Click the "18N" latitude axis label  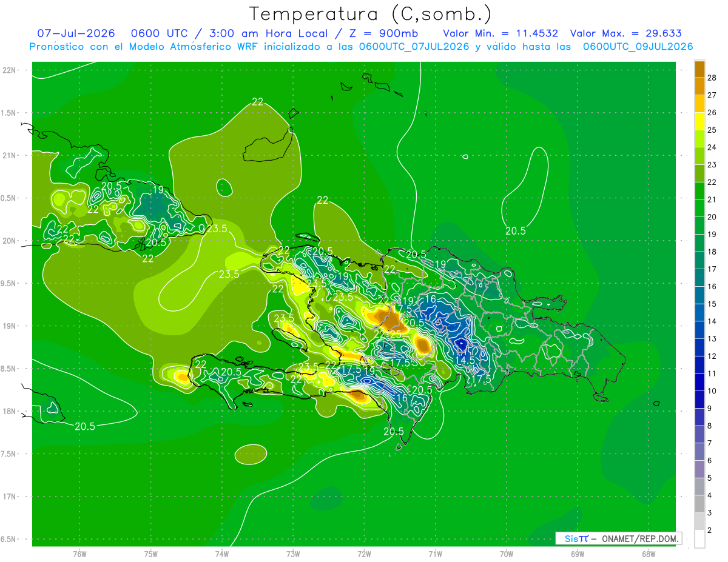[x=10, y=411]
